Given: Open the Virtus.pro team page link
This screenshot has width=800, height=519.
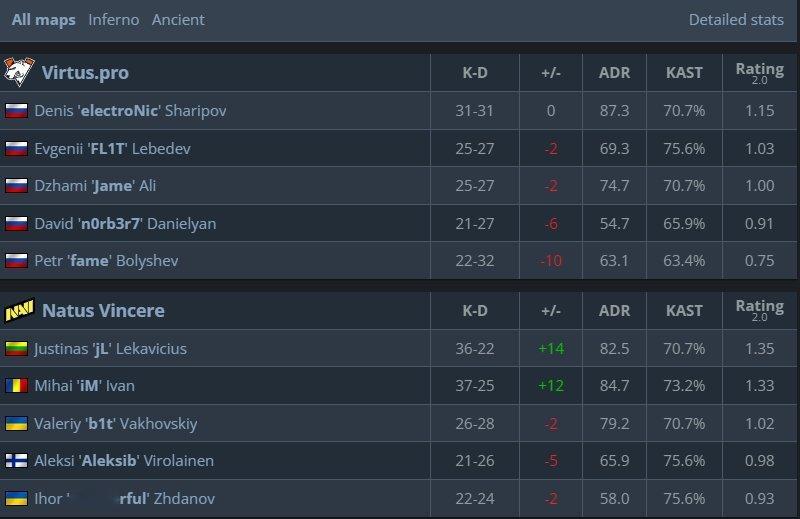Looking at the screenshot, I should point(85,72).
